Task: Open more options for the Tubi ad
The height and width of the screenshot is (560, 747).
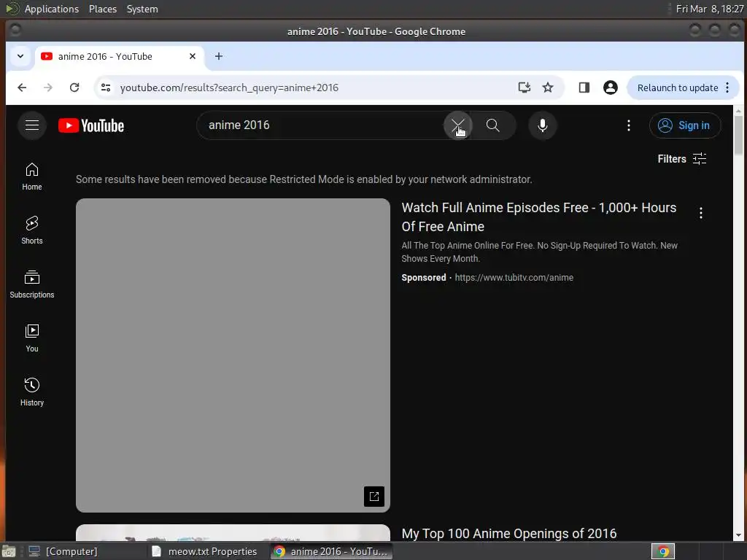Action: tap(701, 213)
